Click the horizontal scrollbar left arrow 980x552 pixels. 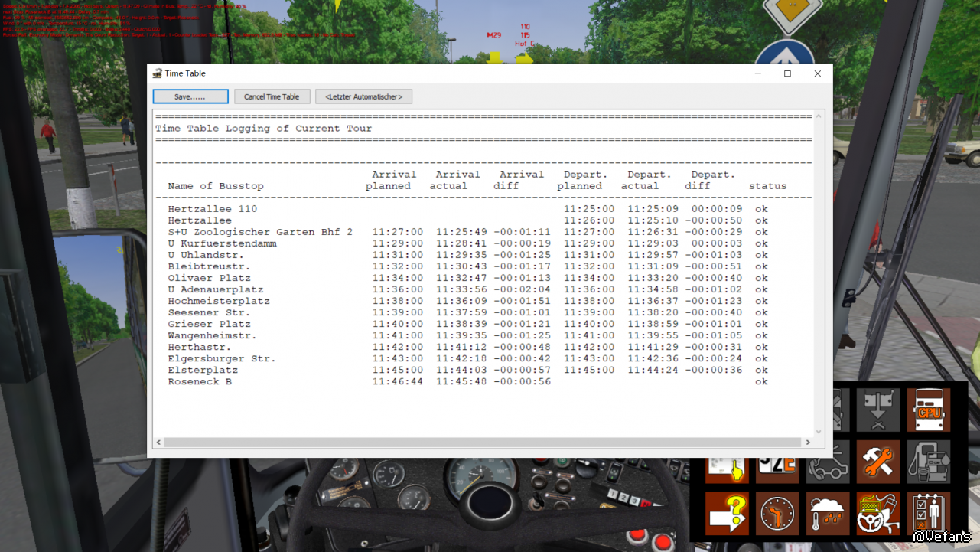click(x=159, y=443)
